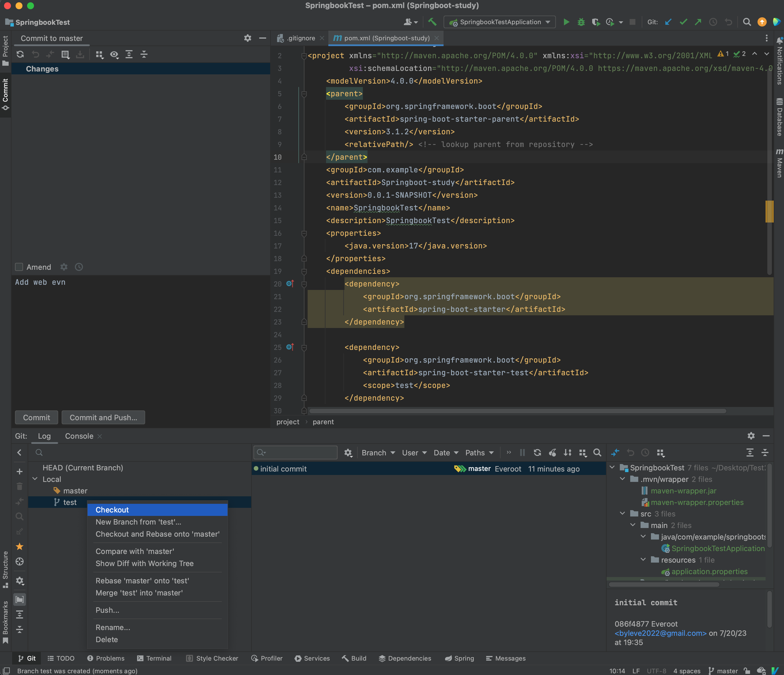The width and height of the screenshot is (784, 675).
Task: Click the plus New Branch icon in Git sidebar
Action: [x=20, y=472]
